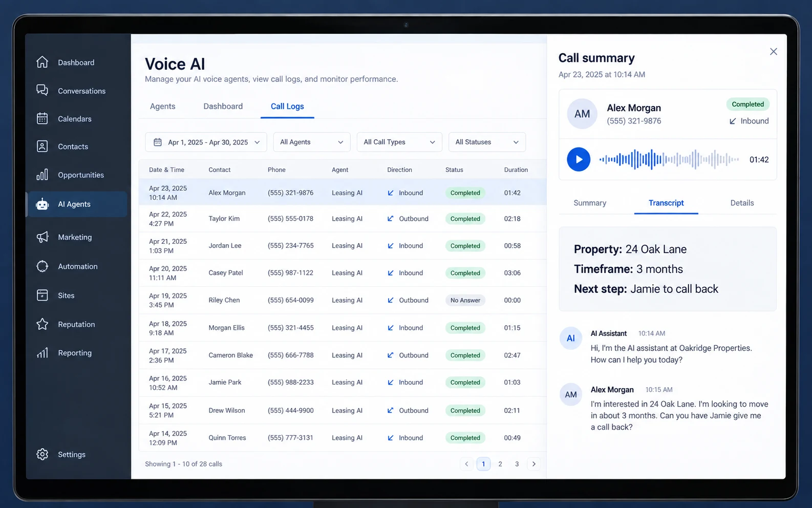812x508 pixels.
Task: Click the Opportunities bar chart icon
Action: point(42,175)
